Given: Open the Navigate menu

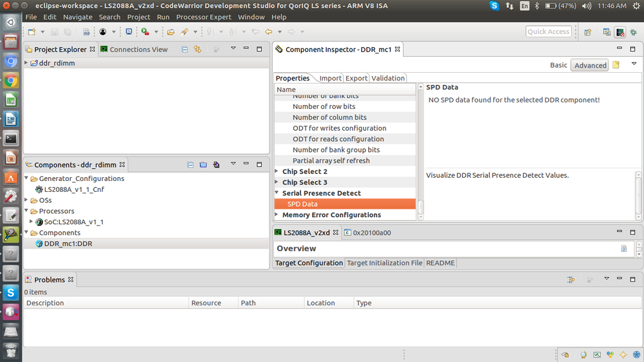Looking at the screenshot, I should click(77, 17).
